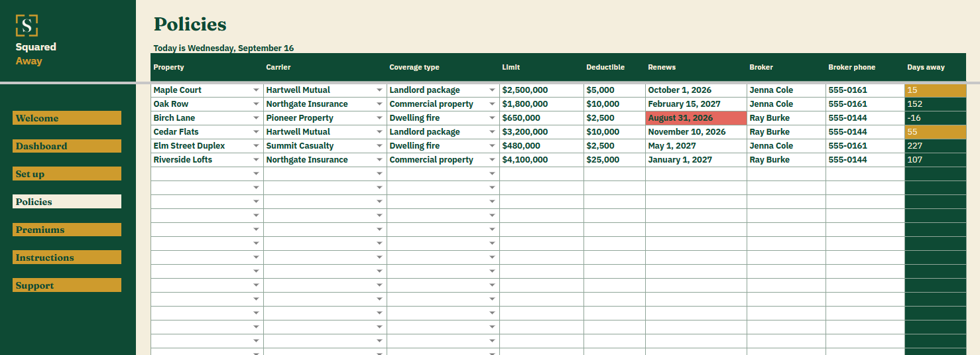Click the November 10, 2026 renewal date

[x=696, y=132]
